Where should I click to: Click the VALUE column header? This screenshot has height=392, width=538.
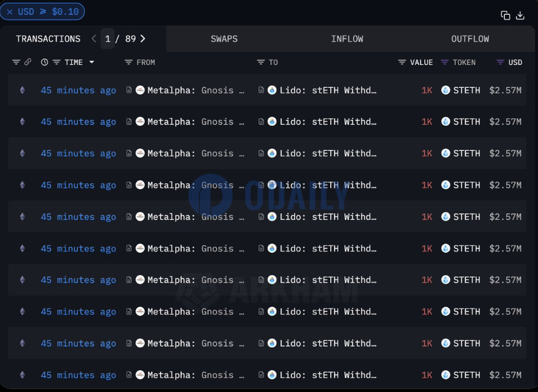point(422,63)
